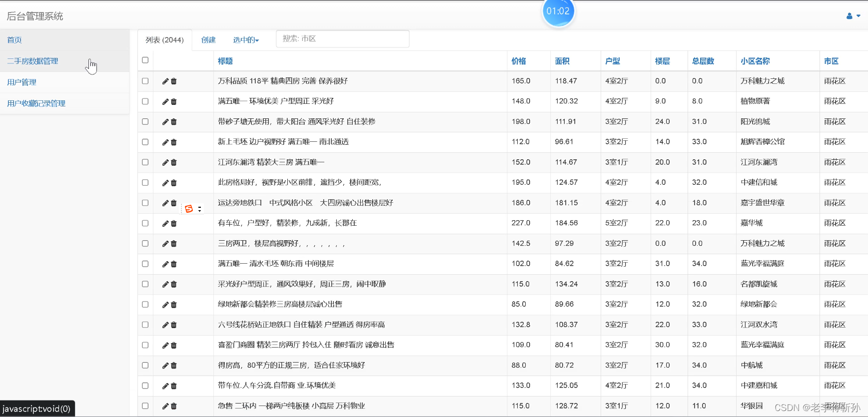Open the user account dropdown menu
This screenshot has width=868, height=417.
853,16
